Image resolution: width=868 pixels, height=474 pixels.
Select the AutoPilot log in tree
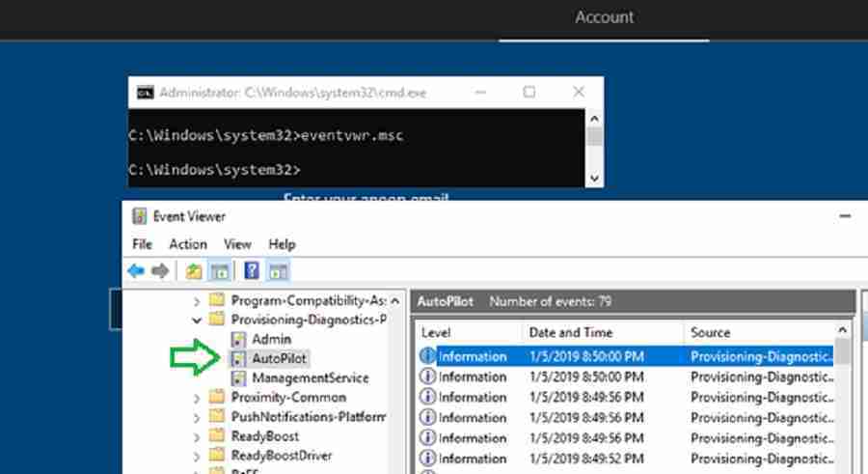pyautogui.click(x=279, y=359)
